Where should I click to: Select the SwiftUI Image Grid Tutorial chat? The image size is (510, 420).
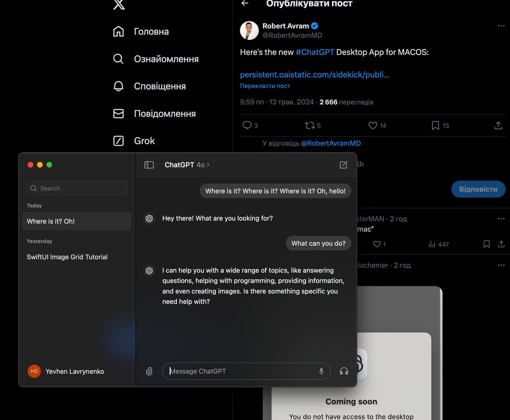point(67,257)
